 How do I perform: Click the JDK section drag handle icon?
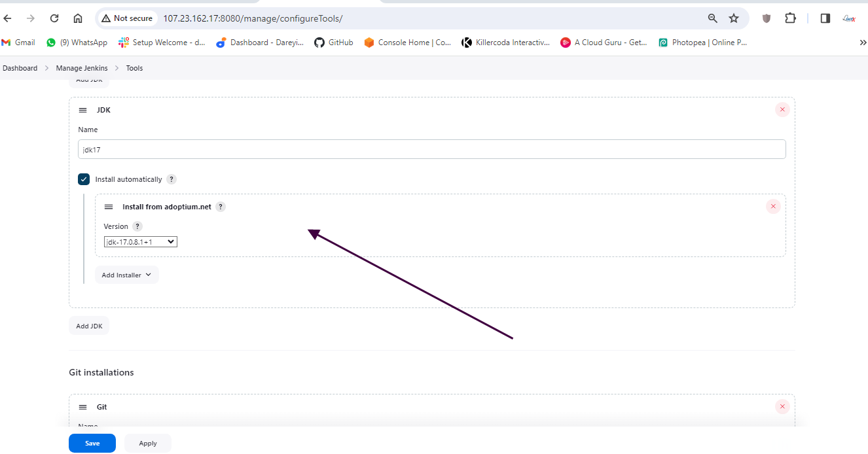click(82, 111)
